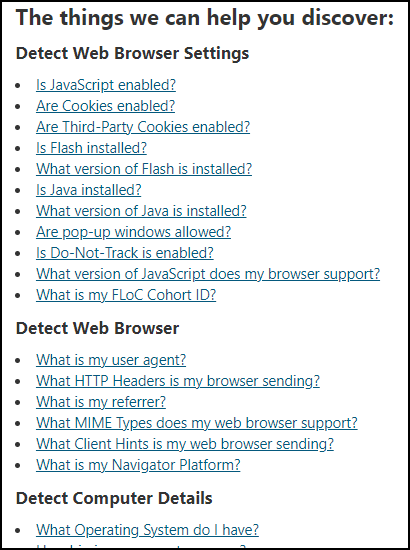Open 'What is my FLoC Cohort ID?'
This screenshot has width=410, height=550.
click(x=126, y=295)
